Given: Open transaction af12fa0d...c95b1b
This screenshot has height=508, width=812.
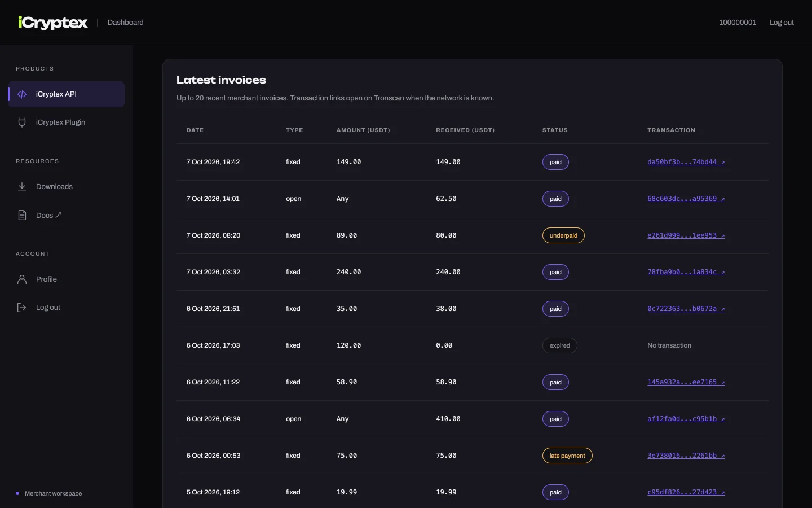Looking at the screenshot, I should click(686, 419).
